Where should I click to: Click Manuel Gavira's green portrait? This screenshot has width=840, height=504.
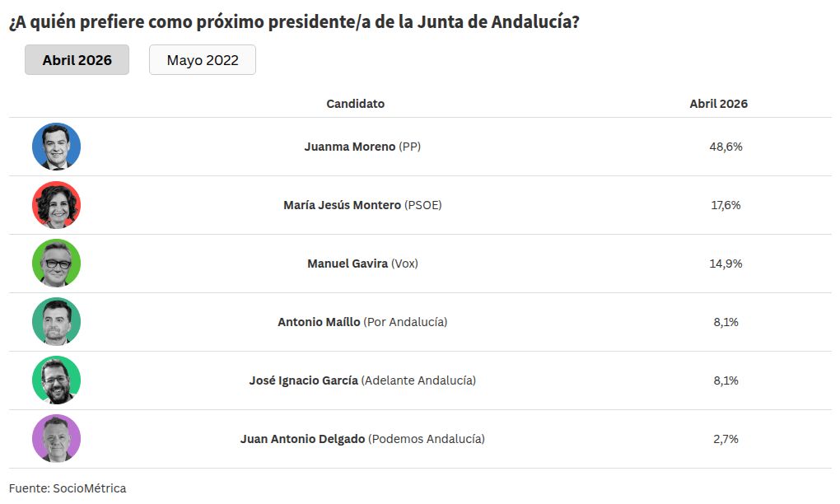point(56,264)
